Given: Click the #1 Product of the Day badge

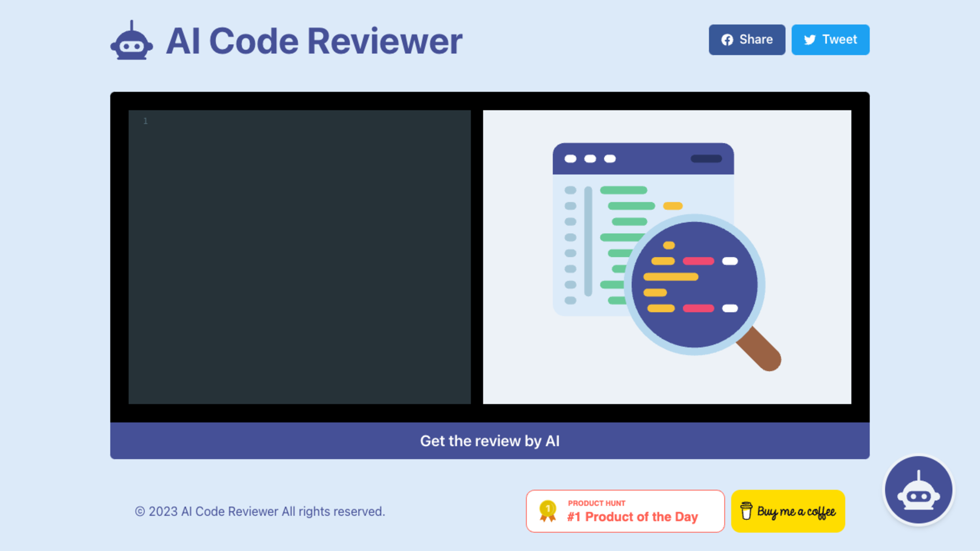Looking at the screenshot, I should (x=624, y=511).
